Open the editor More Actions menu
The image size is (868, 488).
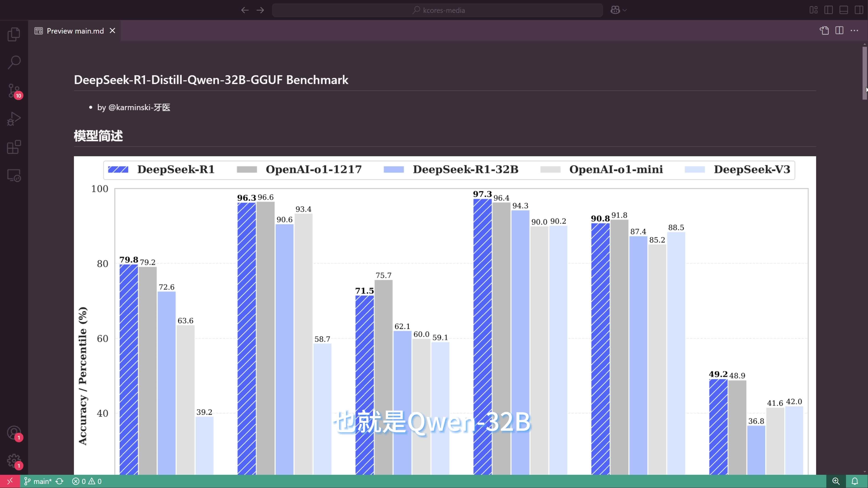click(854, 31)
